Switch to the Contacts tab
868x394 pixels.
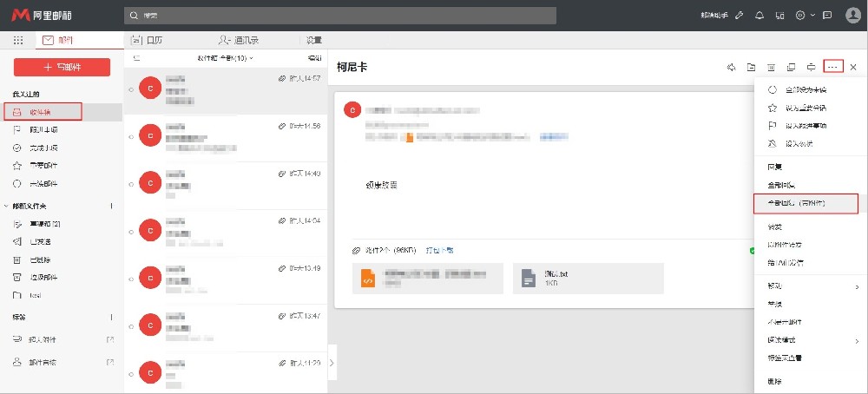pos(239,41)
